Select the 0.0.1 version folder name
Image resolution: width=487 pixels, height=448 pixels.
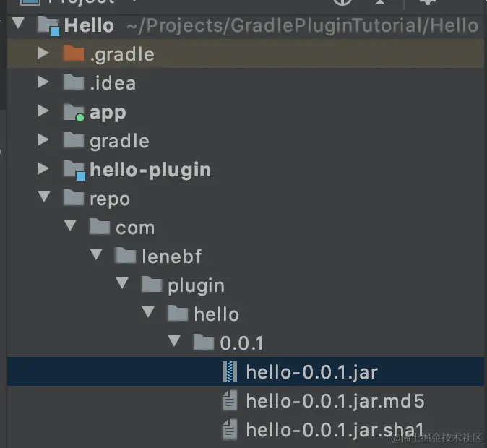[241, 343]
